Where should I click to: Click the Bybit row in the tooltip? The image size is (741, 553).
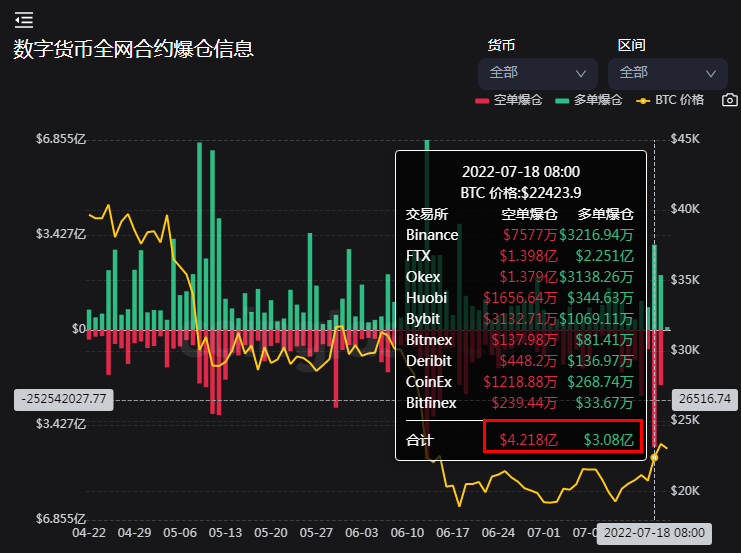coord(520,318)
